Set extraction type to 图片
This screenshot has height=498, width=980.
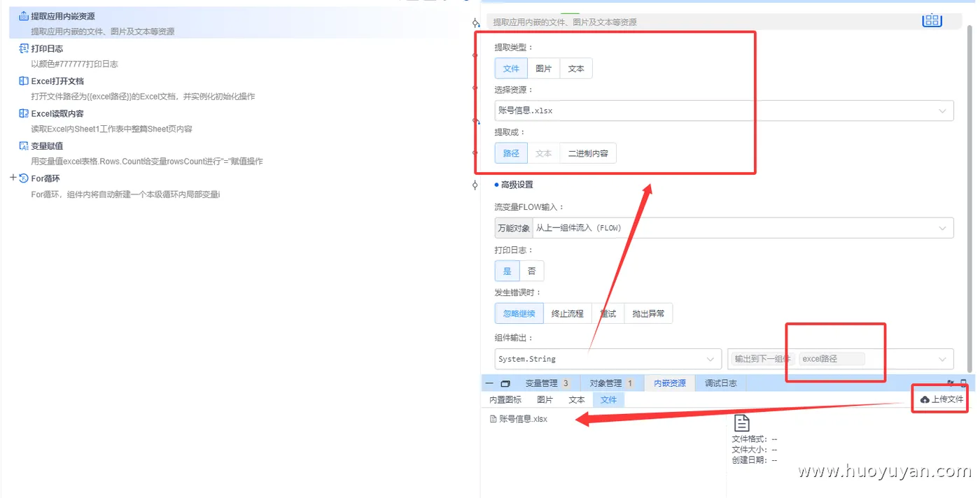tap(544, 69)
